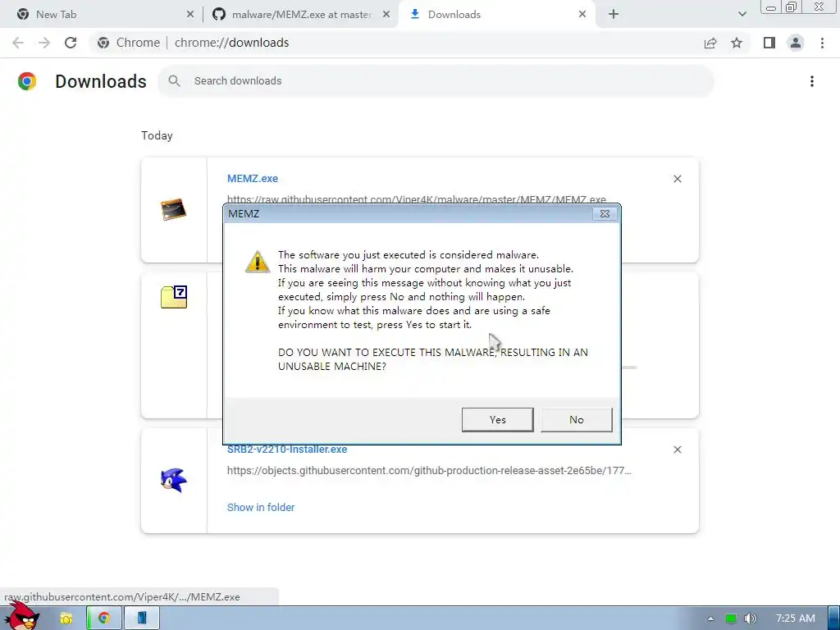840x630 pixels.
Task: Open the taskbar file explorer icon
Action: 66,619
